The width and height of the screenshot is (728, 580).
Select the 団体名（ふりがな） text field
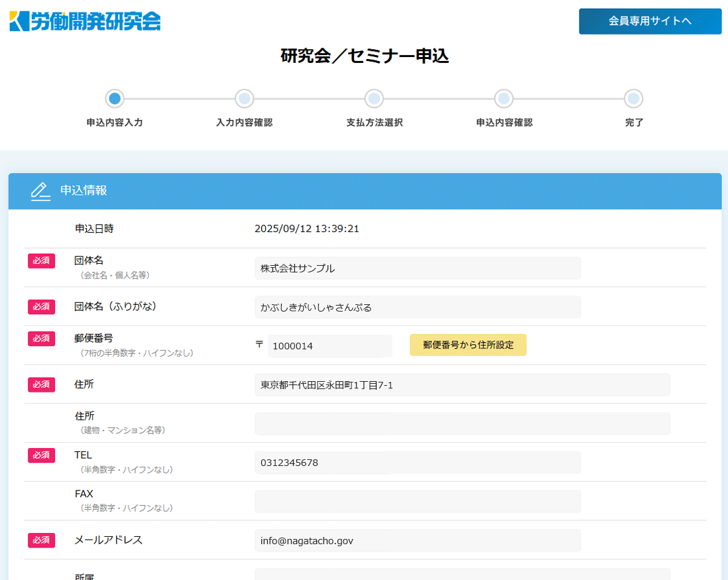tap(418, 307)
